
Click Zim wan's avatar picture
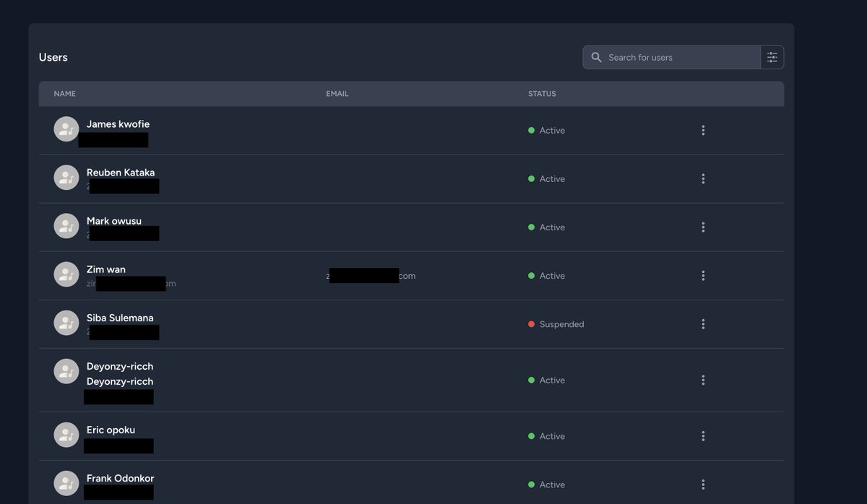66,274
